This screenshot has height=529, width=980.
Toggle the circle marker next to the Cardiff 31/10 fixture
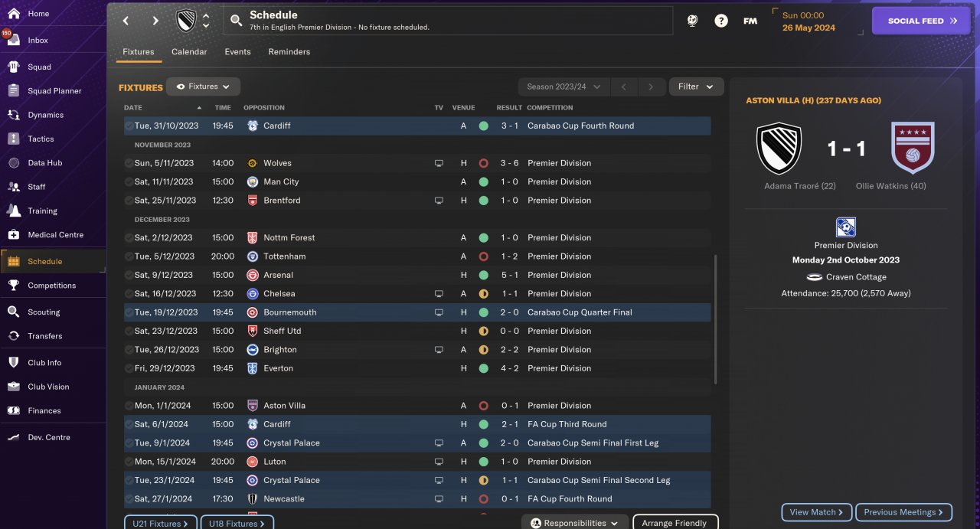[129, 126]
